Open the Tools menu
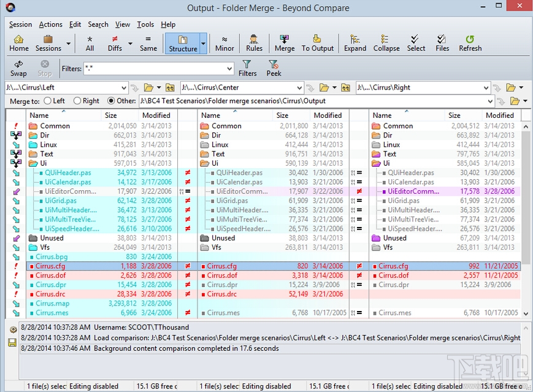Viewport: 533px width, 392px height. click(145, 25)
